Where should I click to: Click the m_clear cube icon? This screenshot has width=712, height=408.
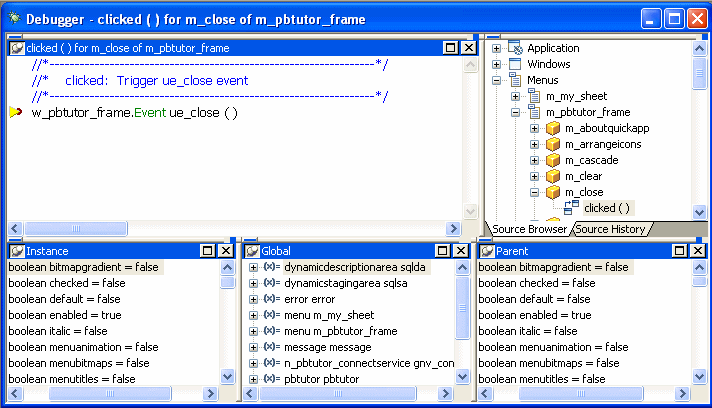(553, 176)
